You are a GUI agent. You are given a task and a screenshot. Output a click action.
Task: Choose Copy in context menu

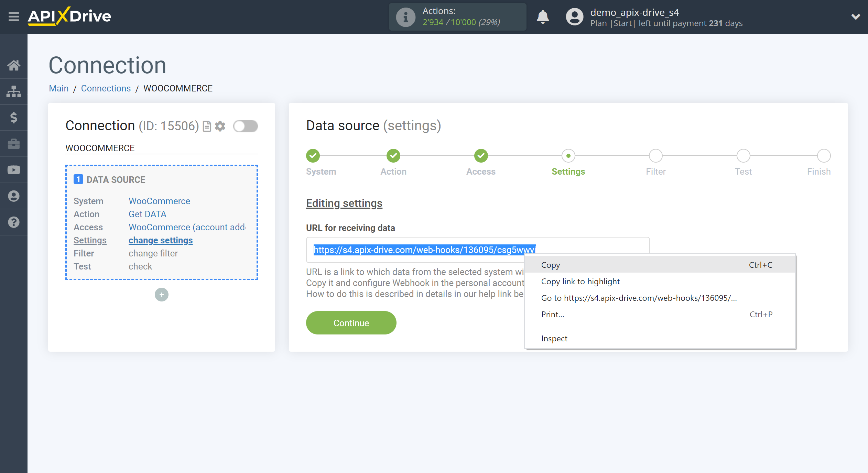660,265
